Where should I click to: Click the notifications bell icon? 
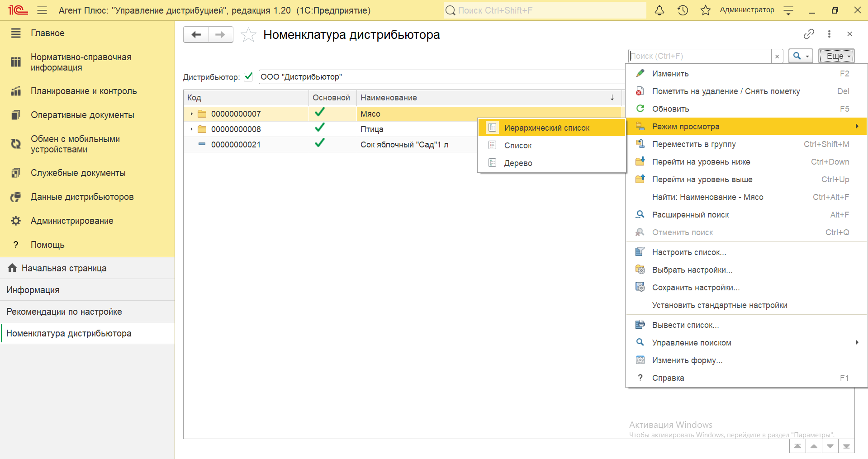659,10
